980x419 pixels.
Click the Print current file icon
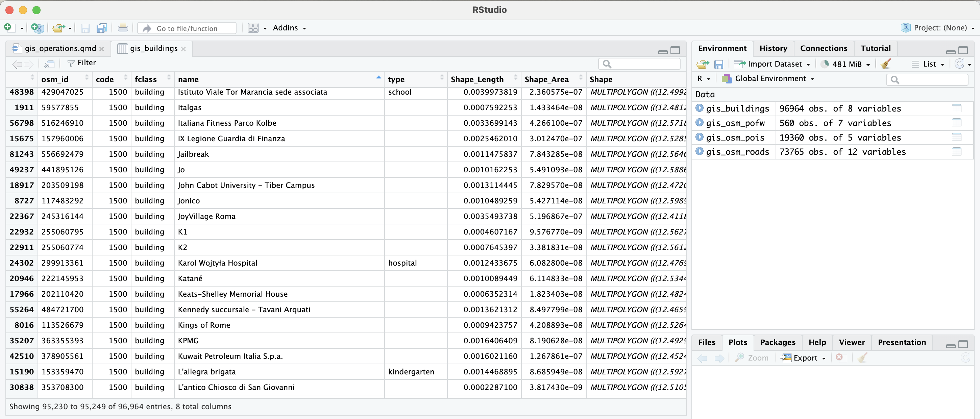[122, 28]
